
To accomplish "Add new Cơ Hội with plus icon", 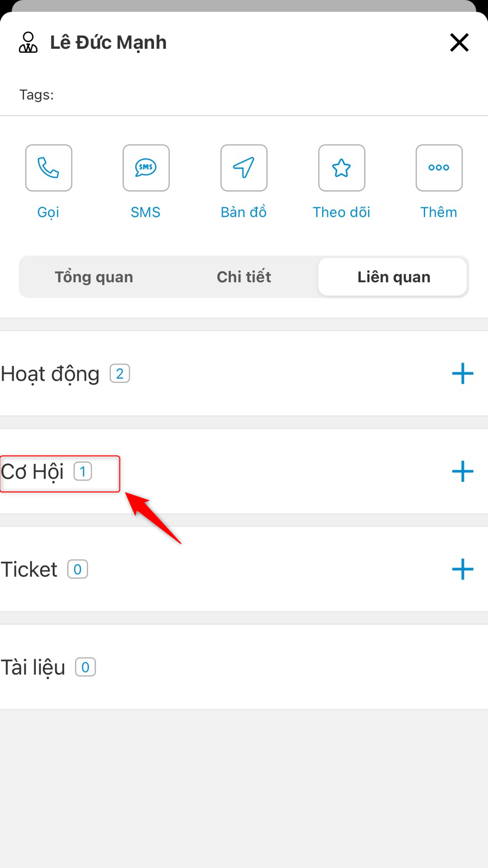I will (x=463, y=471).
